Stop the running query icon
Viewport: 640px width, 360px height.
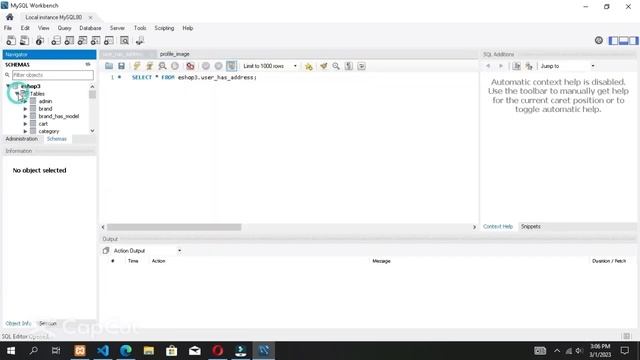pos(175,66)
